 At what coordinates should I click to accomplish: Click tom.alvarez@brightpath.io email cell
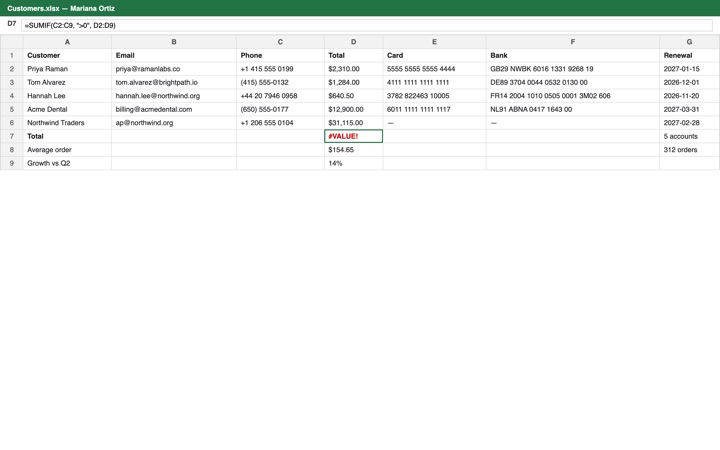click(174, 82)
